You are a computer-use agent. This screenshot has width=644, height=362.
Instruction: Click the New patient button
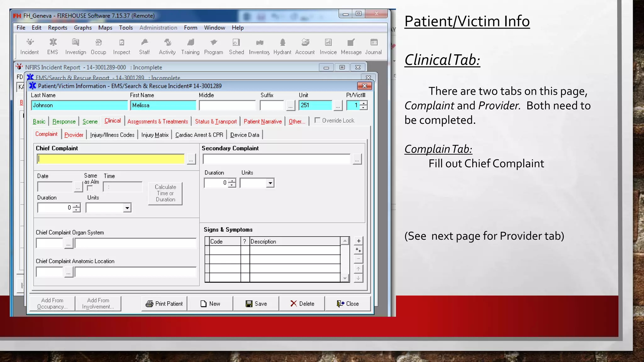(210, 304)
